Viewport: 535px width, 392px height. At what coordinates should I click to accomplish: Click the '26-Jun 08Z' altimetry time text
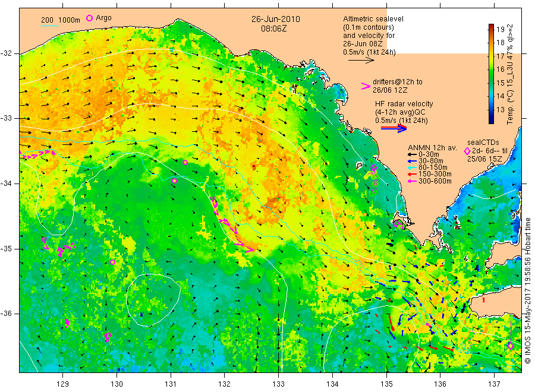coord(363,44)
